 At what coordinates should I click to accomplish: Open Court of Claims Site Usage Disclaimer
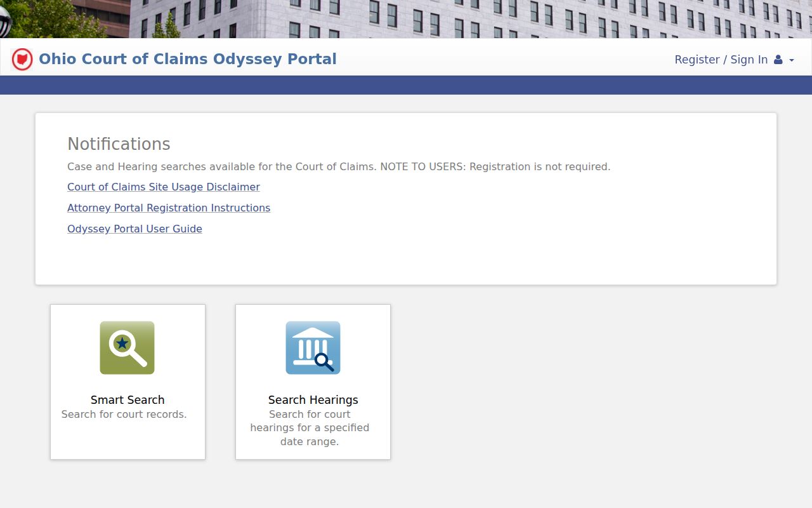[x=164, y=187]
